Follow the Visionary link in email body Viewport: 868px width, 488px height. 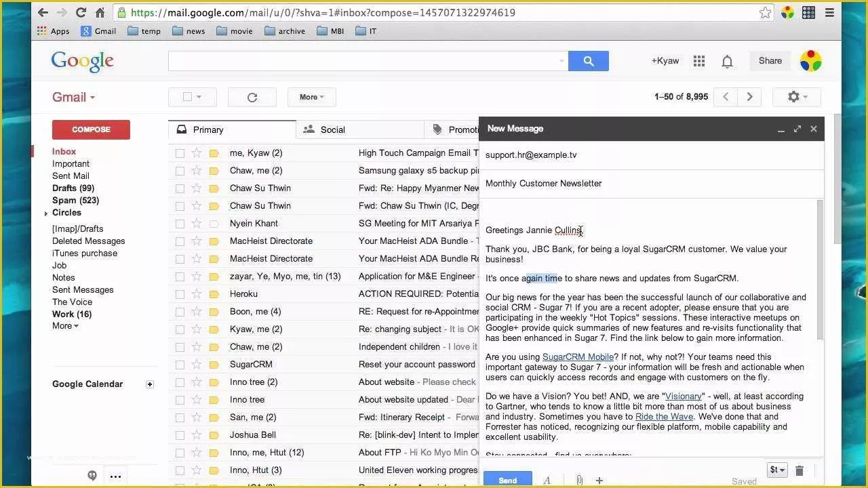(683, 396)
